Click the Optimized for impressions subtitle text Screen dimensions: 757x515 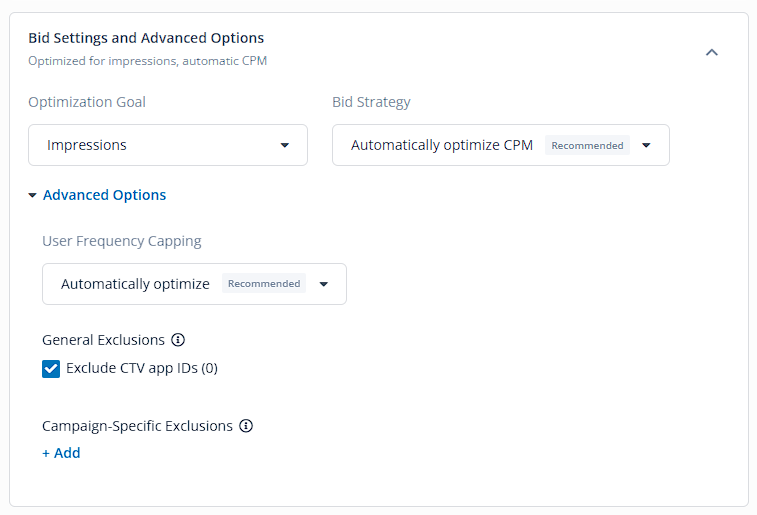148,61
